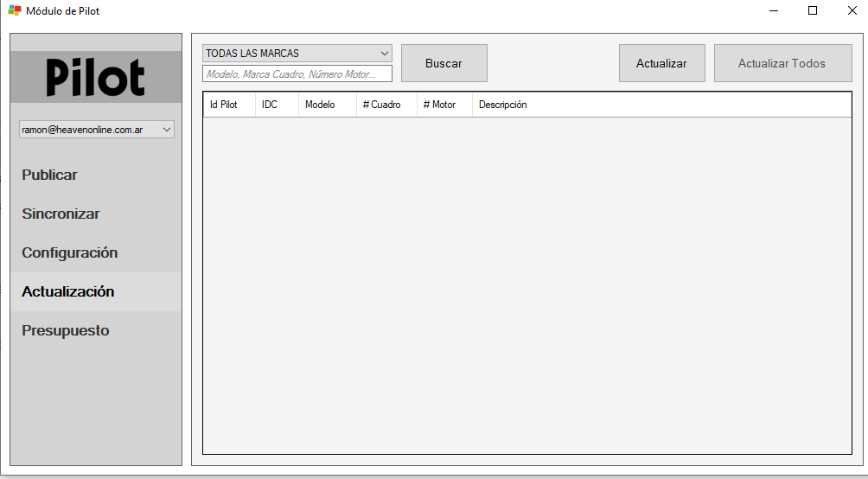Image resolution: width=868 pixels, height=479 pixels.
Task: Click the Actualizar Todos button
Action: 782,63
